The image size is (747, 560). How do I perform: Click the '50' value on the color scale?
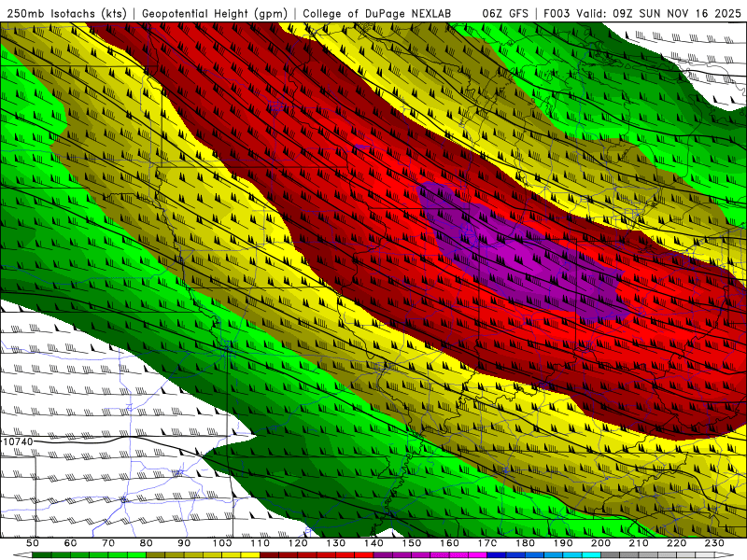(x=33, y=543)
